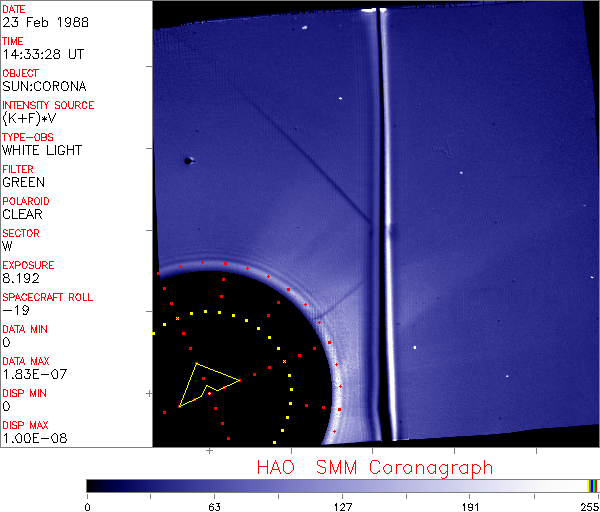Click the SPACECRAFT ROLL label
600x512 pixels.
coord(48,297)
